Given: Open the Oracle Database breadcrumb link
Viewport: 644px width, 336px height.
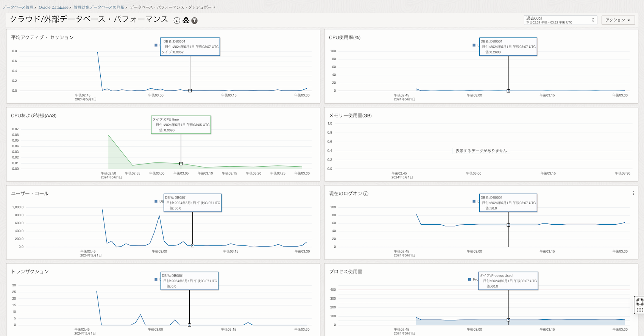Looking at the screenshot, I should pos(54,7).
